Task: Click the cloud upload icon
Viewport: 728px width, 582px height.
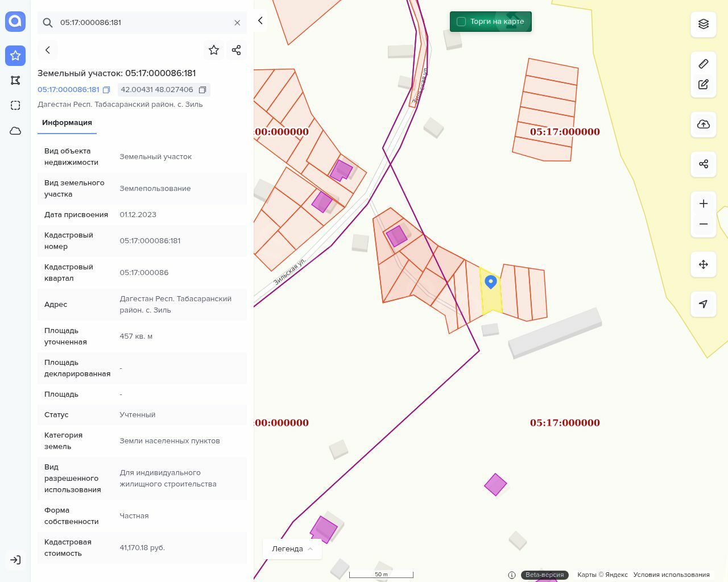Action: [703, 124]
